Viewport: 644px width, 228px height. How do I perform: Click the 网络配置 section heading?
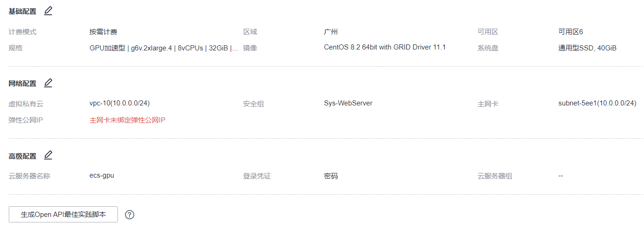[22, 84]
